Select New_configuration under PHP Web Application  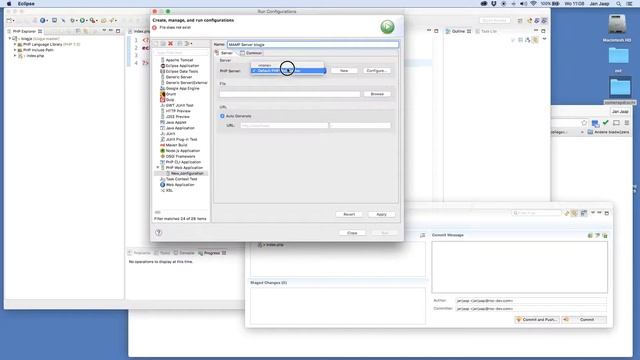[187, 173]
